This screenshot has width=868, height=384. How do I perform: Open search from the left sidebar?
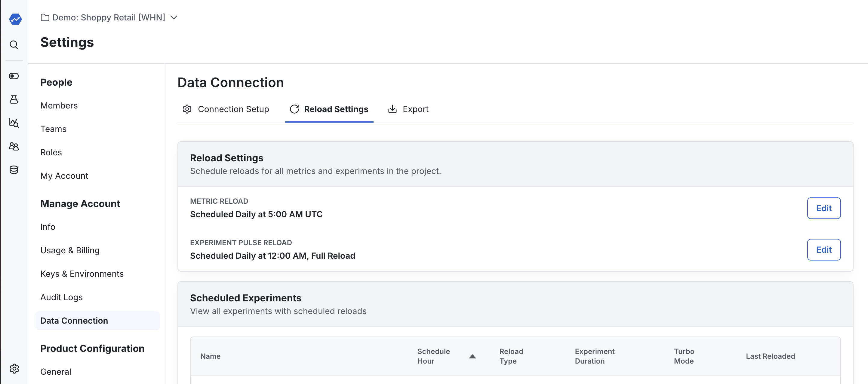coord(14,45)
